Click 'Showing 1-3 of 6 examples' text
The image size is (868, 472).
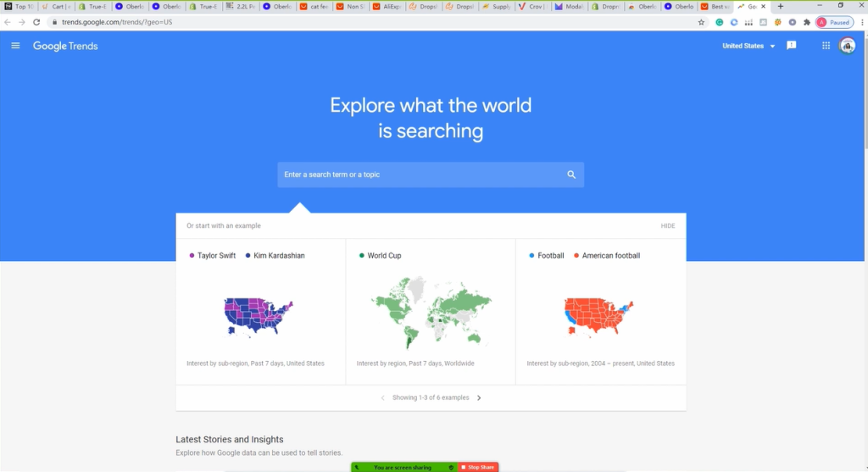coord(431,397)
